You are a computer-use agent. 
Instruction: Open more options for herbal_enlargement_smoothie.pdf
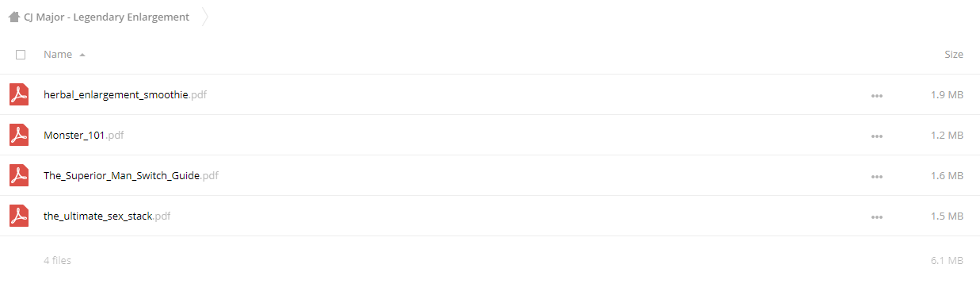point(876,95)
